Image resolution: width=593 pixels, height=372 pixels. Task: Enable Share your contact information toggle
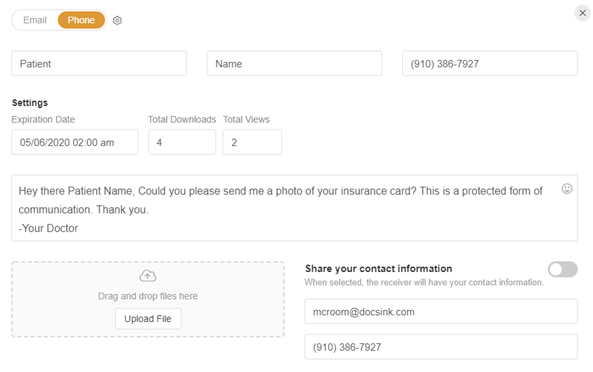tap(562, 269)
